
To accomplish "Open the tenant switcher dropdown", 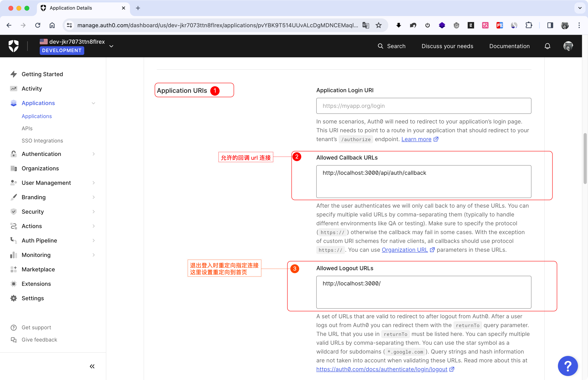I will 112,46.
